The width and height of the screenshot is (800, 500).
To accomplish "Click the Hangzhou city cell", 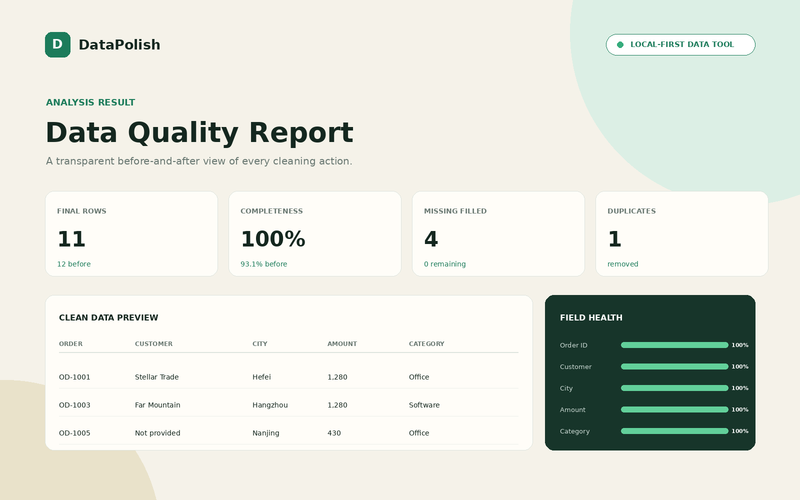I will [270, 405].
